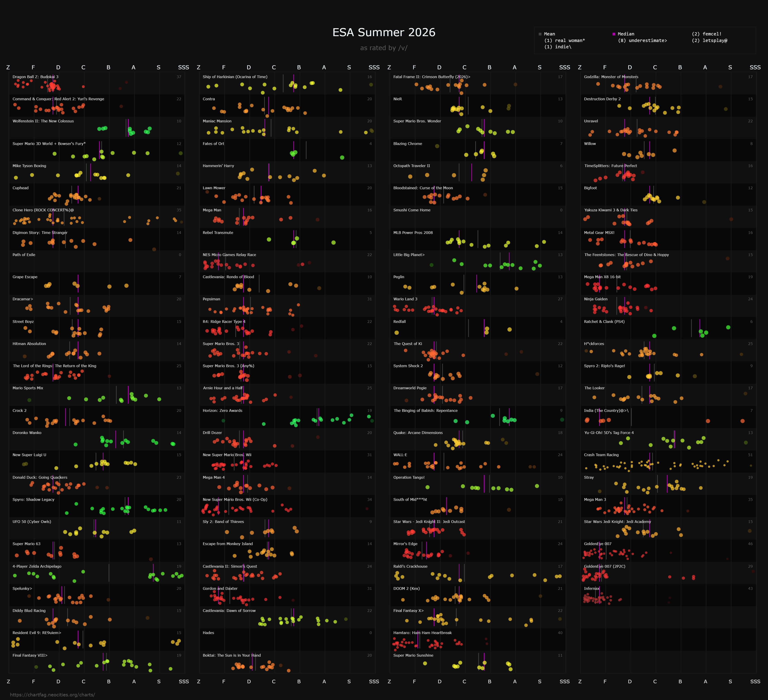Click the 'Fates of Ort' game label

click(213, 144)
